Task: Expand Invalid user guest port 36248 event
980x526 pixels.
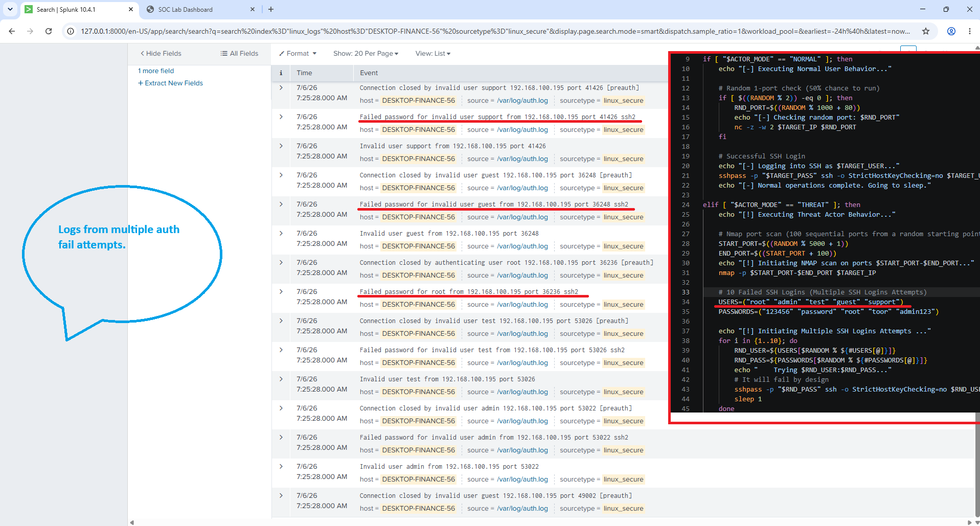Action: click(281, 234)
